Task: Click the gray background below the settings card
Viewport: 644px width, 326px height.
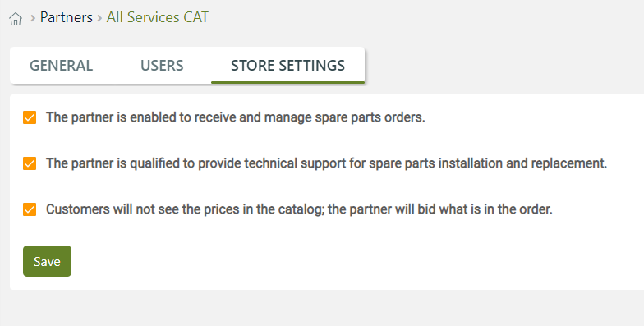Action: [x=322, y=308]
